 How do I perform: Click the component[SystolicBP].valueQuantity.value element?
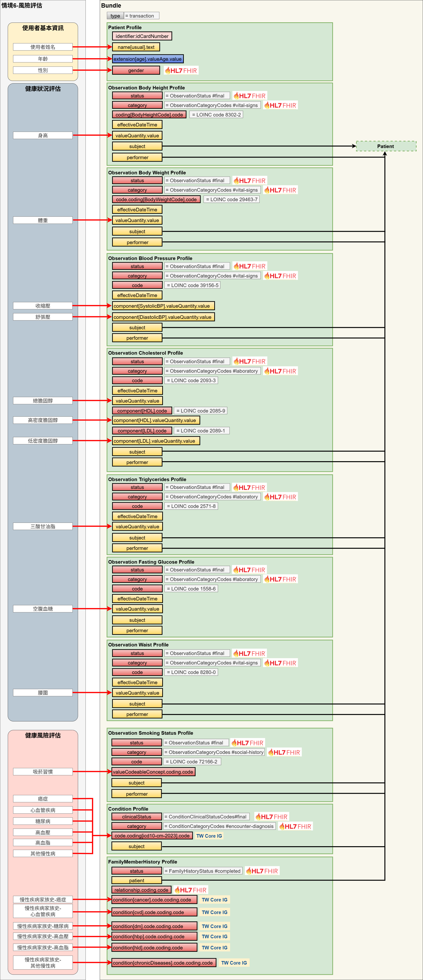coord(163,306)
